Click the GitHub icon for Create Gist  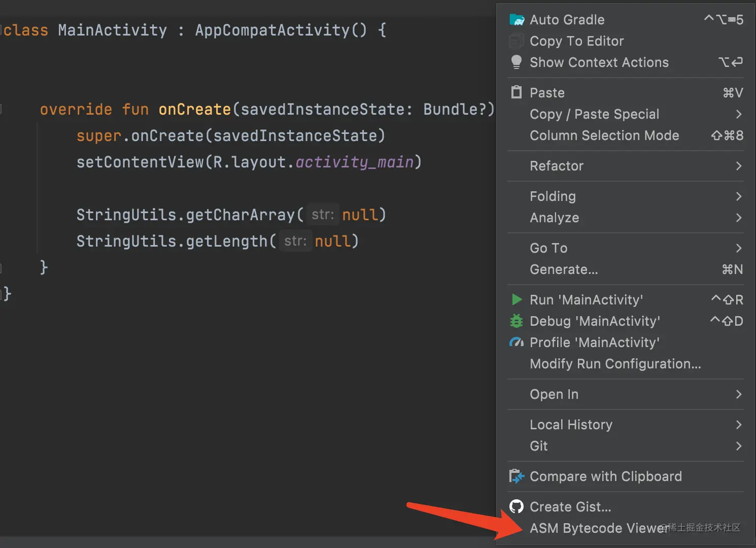pyautogui.click(x=517, y=506)
